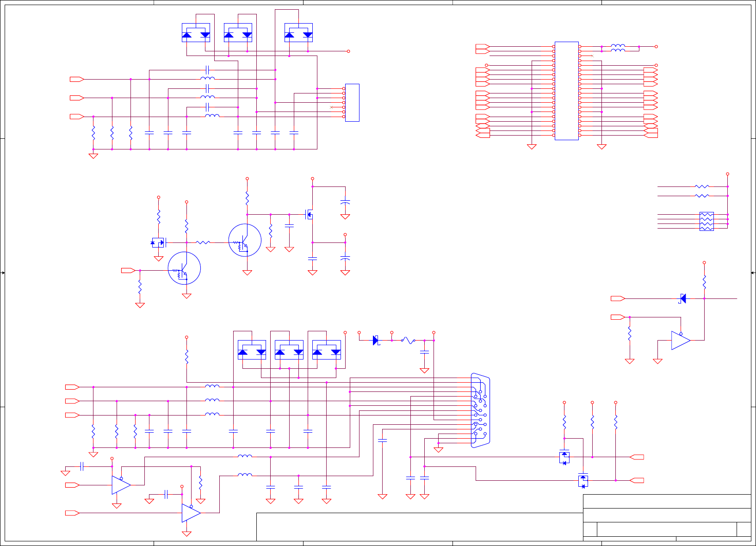Select the topmost signal port of top-left filter
Viewport: 756px width, 546px height.
pos(77,79)
